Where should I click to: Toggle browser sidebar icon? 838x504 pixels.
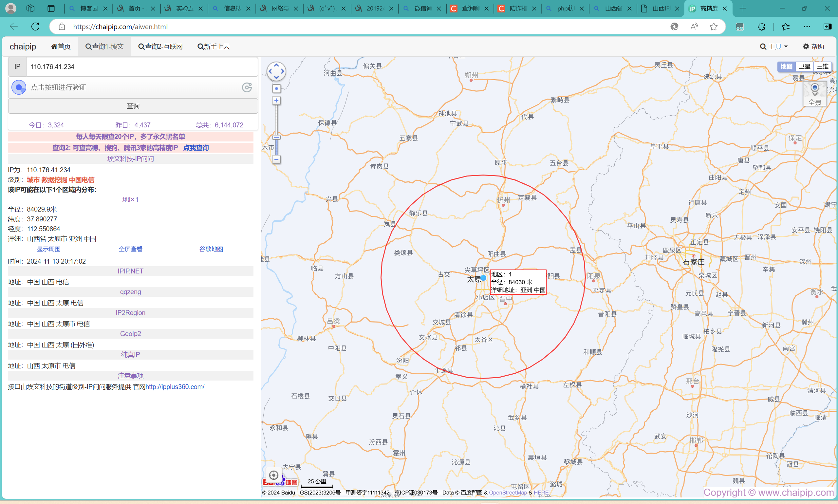coord(828,27)
